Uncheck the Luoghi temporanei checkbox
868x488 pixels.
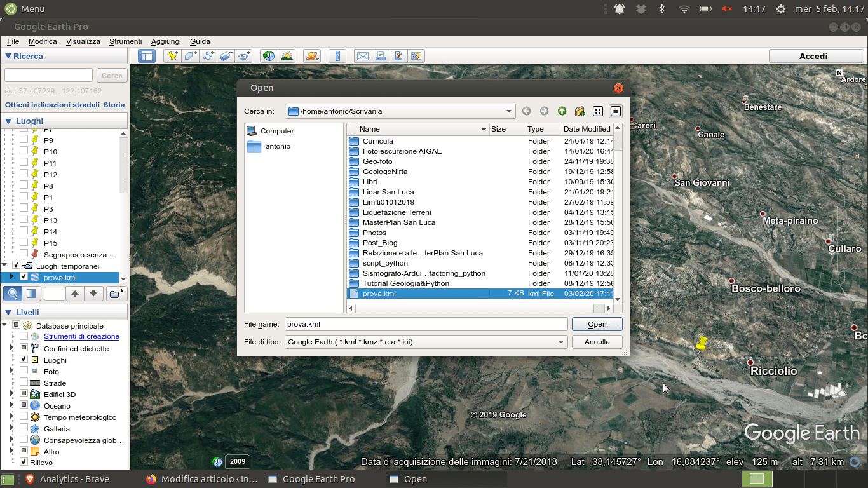16,266
